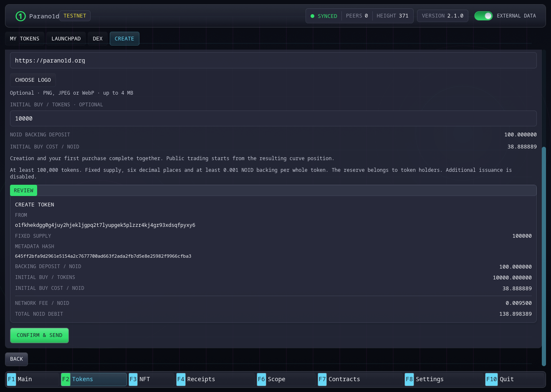Open the Launchpad tab

coord(66,39)
